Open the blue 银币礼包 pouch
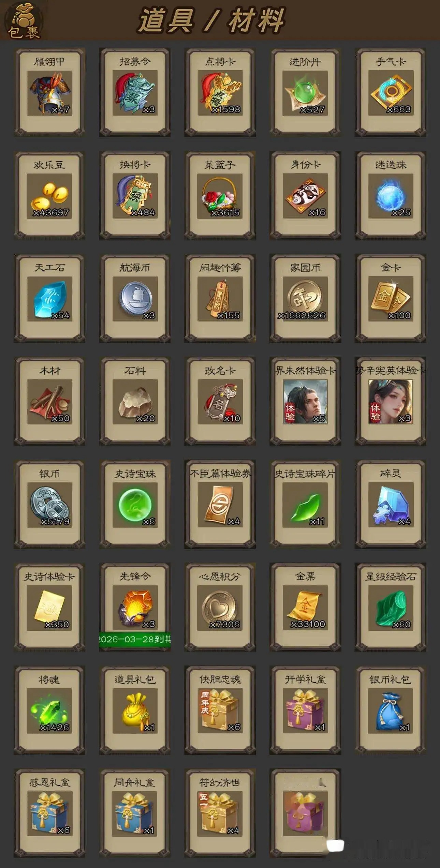Viewport: 440px width, 868px height. tap(391, 710)
